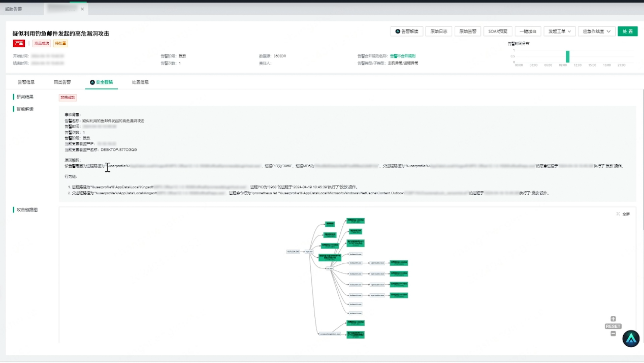
Task: Switch to the 告警信息 tab
Action: click(x=26, y=82)
